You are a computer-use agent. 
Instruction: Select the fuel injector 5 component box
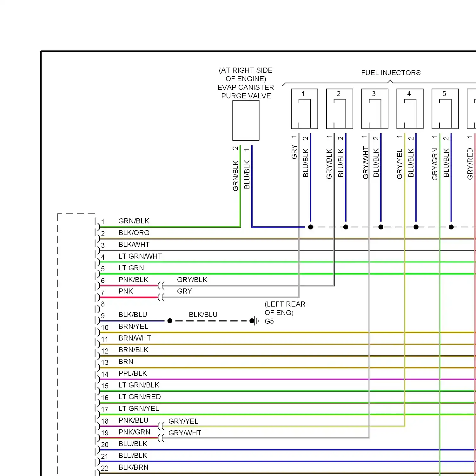point(445,109)
